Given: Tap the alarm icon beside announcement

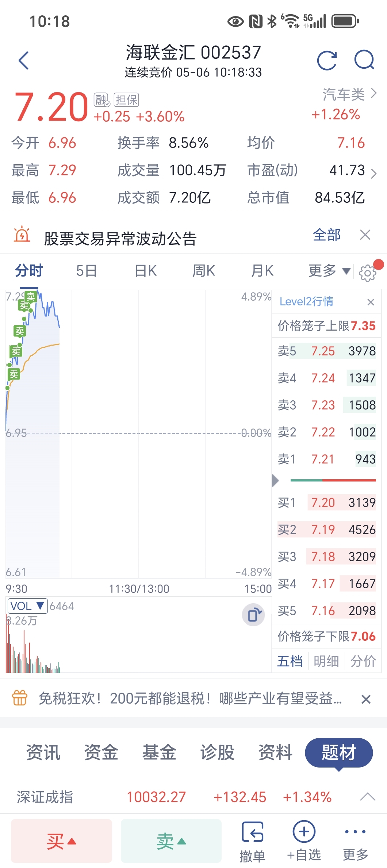Looking at the screenshot, I should [22, 234].
